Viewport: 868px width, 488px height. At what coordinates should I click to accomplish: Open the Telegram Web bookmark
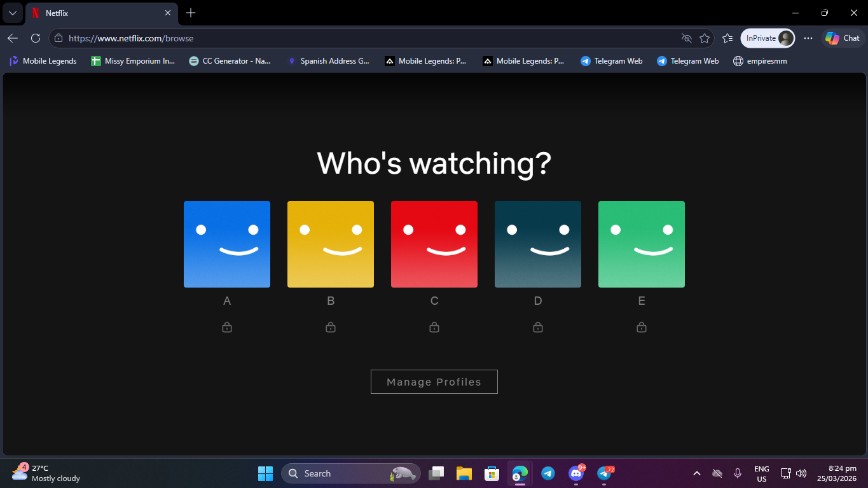click(612, 61)
